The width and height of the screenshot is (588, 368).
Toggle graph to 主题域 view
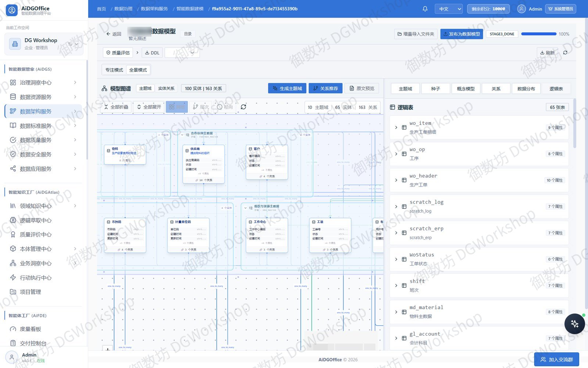coord(145,88)
